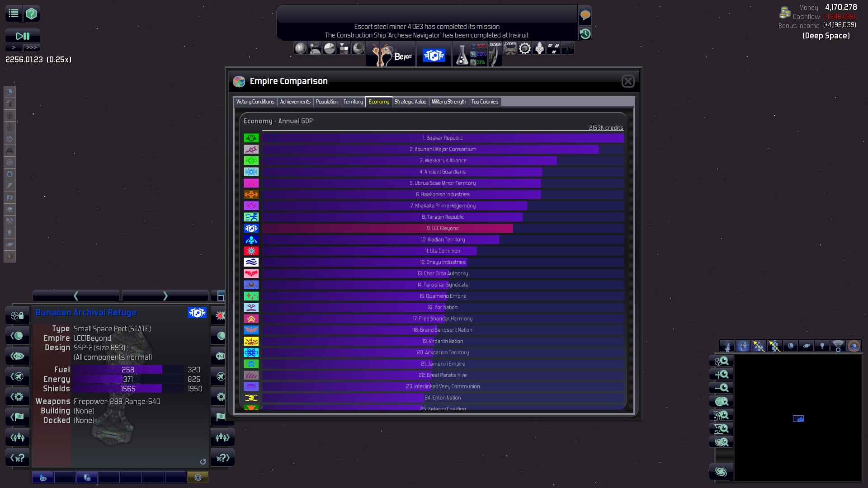Click the LCC1Beyond GDP bar
The height and width of the screenshot is (488, 868).
(x=387, y=228)
